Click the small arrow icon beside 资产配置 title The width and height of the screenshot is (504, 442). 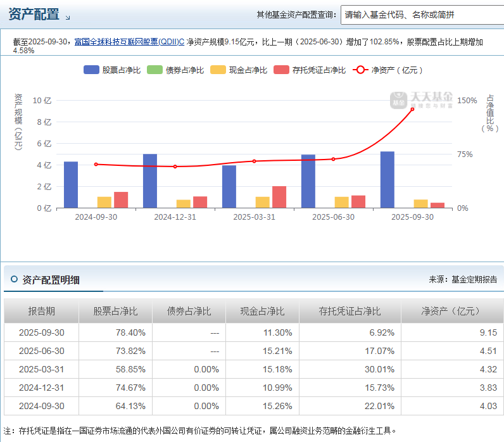pos(68,18)
